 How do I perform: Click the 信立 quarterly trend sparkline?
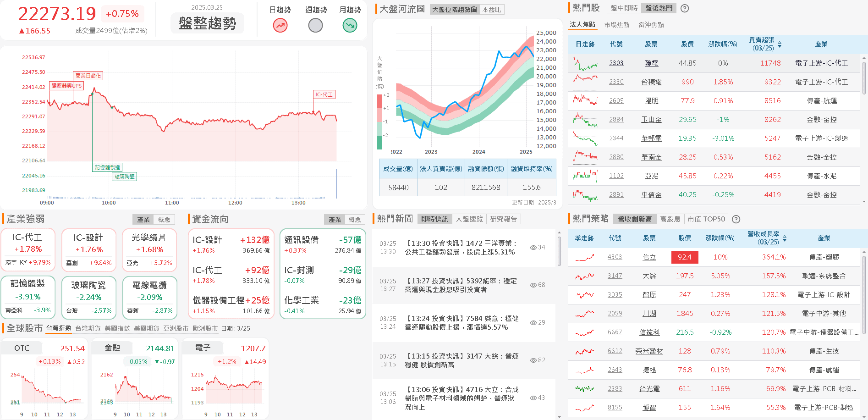(x=585, y=257)
